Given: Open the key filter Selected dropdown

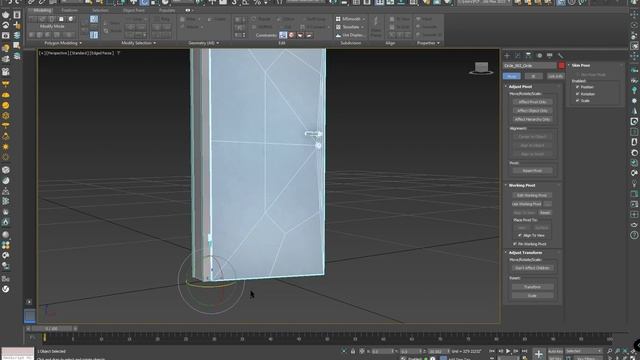Looking at the screenshot, I should (x=583, y=351).
